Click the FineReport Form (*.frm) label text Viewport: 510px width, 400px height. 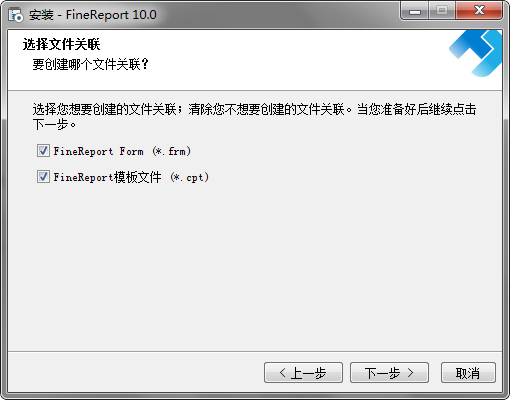pyautogui.click(x=122, y=151)
